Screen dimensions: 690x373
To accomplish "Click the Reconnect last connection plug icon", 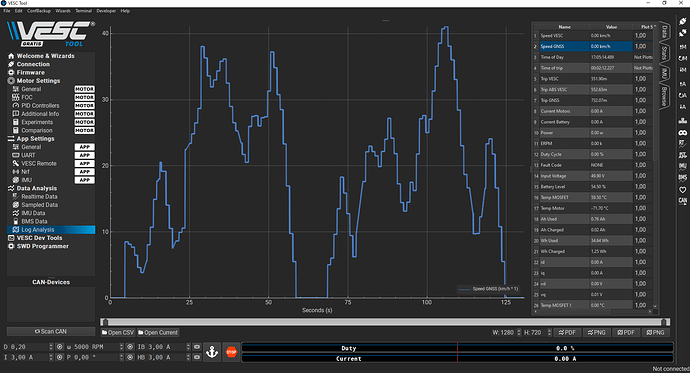I will (x=683, y=21).
